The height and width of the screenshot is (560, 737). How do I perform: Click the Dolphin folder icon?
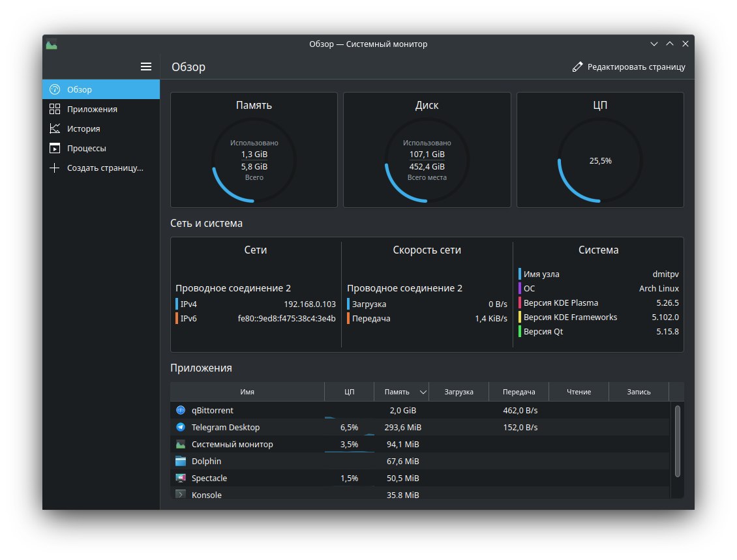pos(181,461)
